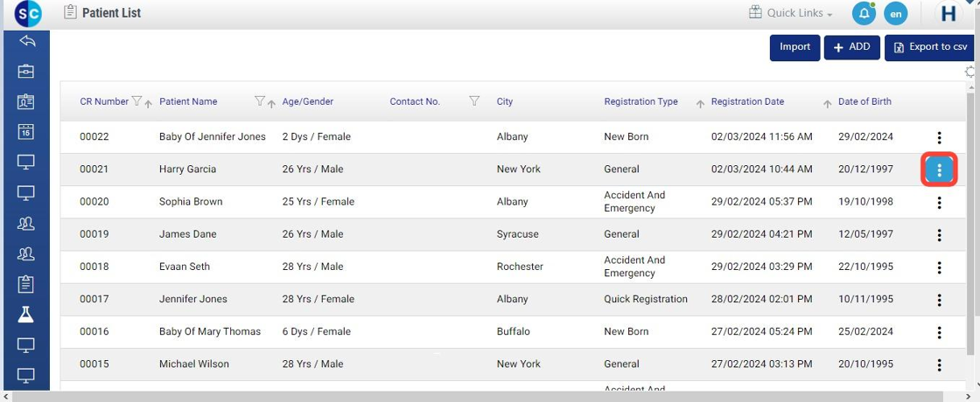
Task: Open the Contact No. column filter icon
Action: point(474,101)
